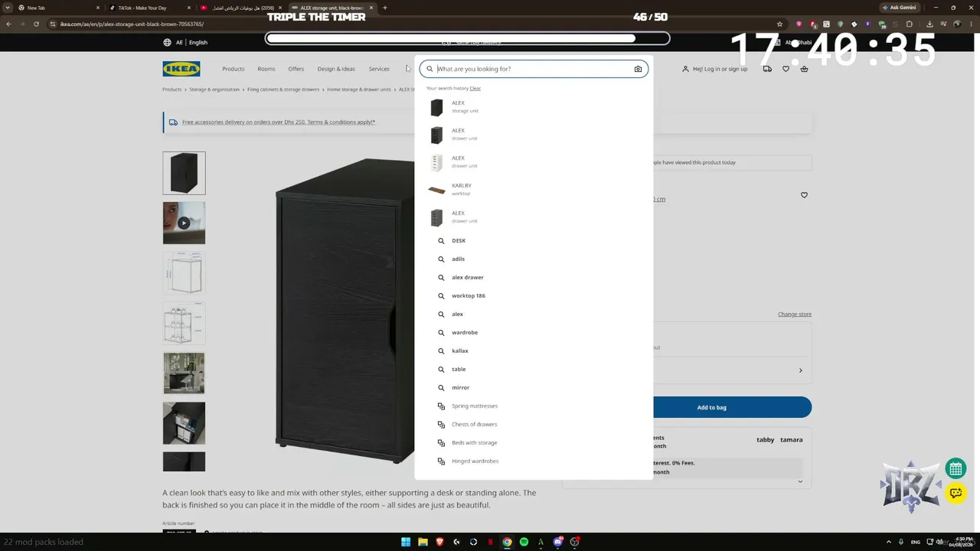Open the free accessories delivery terms link
The image size is (980, 551).
tap(279, 122)
